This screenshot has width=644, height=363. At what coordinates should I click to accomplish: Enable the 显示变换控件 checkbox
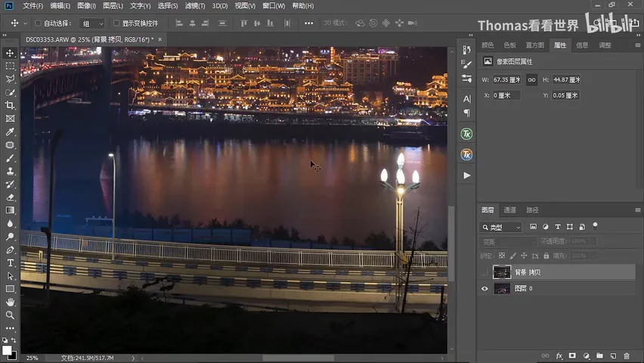pyautogui.click(x=116, y=23)
